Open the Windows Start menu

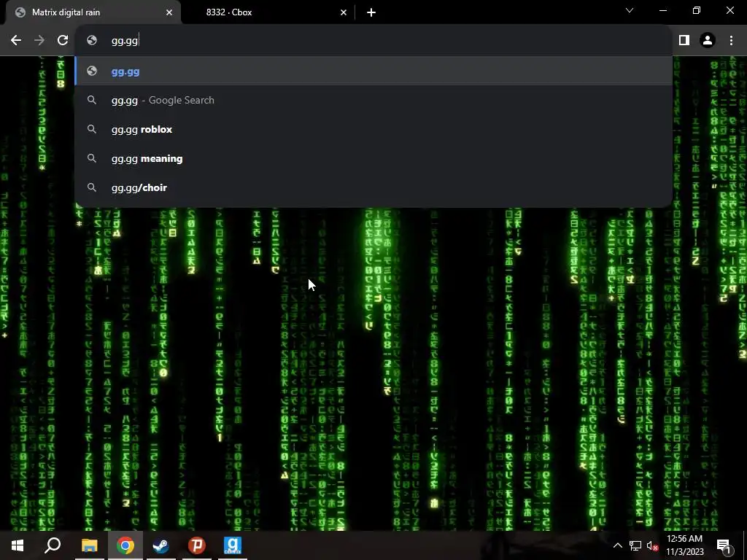click(18, 545)
